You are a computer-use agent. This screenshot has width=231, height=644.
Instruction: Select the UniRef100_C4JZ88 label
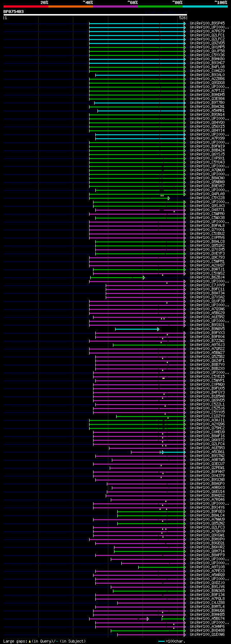pos(207,603)
